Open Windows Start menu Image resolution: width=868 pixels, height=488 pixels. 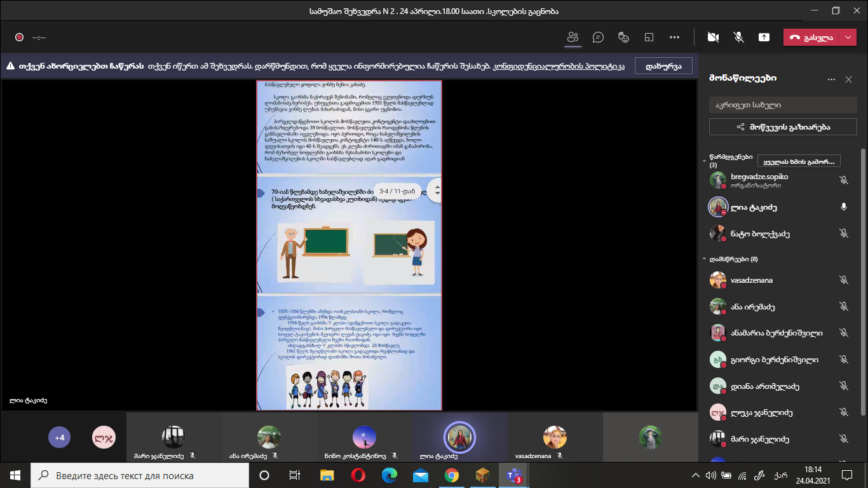point(15,475)
